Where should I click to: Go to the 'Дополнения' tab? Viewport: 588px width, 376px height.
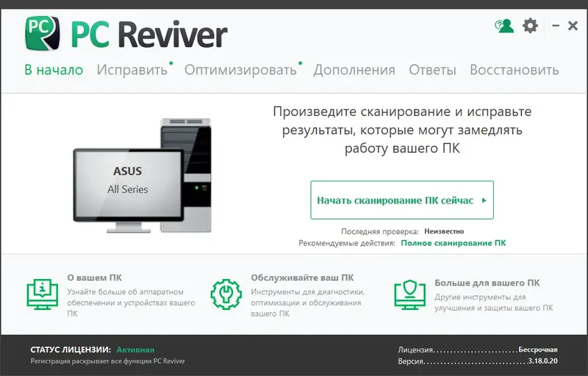pyautogui.click(x=354, y=70)
